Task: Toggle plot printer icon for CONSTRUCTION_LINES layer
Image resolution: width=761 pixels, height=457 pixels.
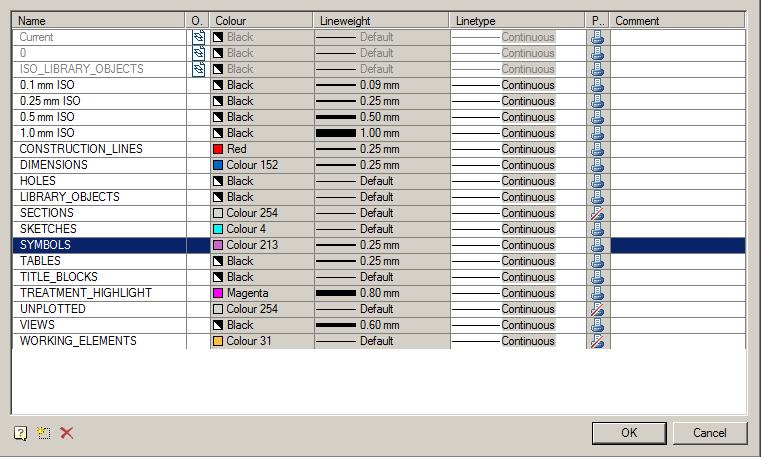Action: point(597,149)
